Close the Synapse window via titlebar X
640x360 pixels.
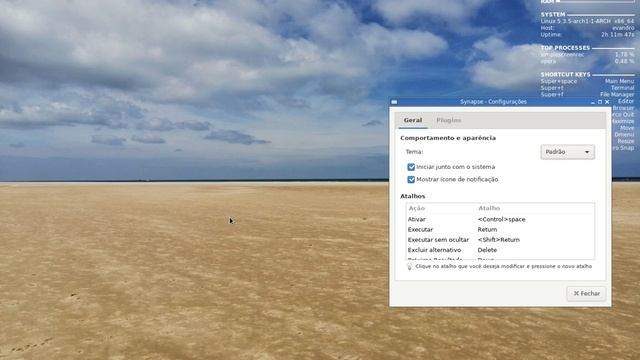607,102
